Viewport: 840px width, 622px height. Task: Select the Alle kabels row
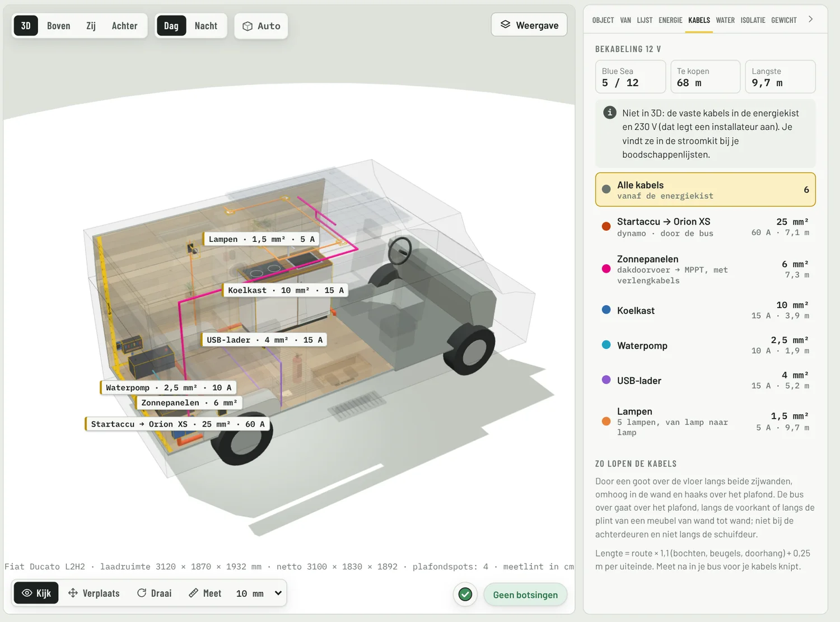[705, 190]
